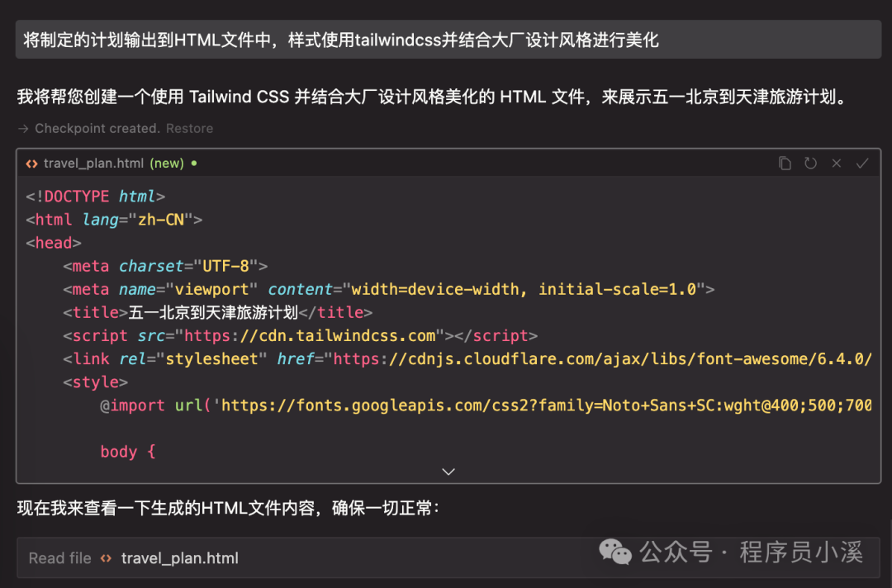Accept changes with the checkmark icon

862,163
